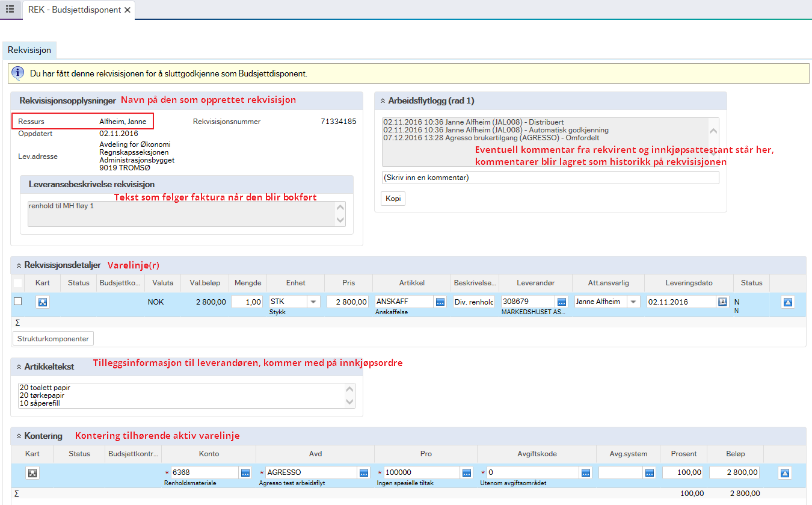Click the Rekvisisjonsnummer value 71334185
The width and height of the screenshot is (812, 505).
click(x=339, y=122)
